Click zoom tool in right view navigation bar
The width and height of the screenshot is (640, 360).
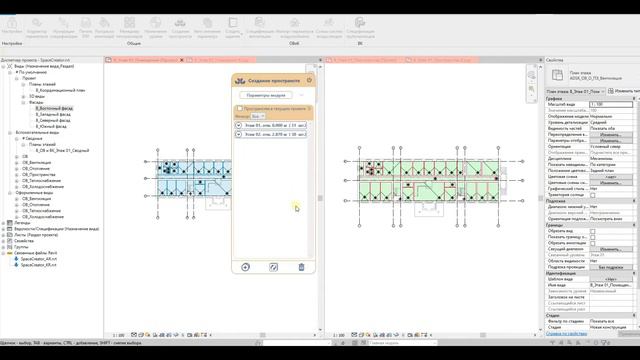[531, 89]
